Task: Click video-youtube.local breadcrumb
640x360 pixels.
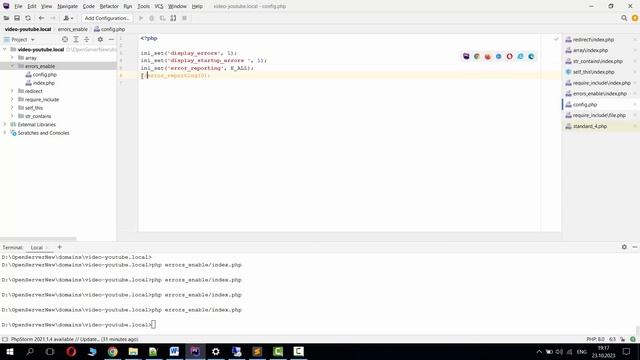Action: click(x=28, y=29)
